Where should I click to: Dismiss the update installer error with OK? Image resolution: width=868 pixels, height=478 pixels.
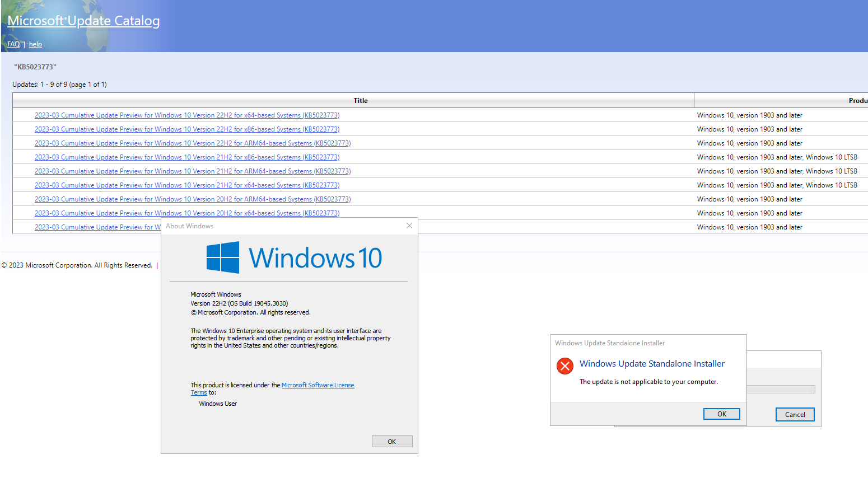point(721,414)
